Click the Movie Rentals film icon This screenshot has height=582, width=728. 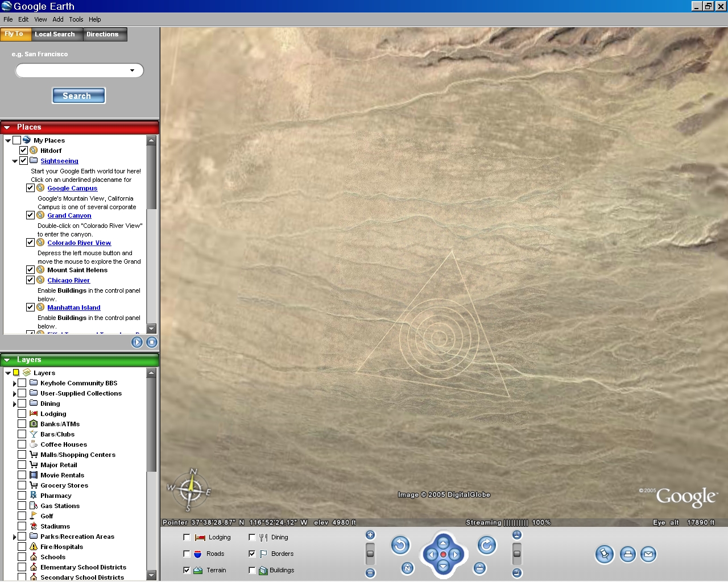click(34, 475)
